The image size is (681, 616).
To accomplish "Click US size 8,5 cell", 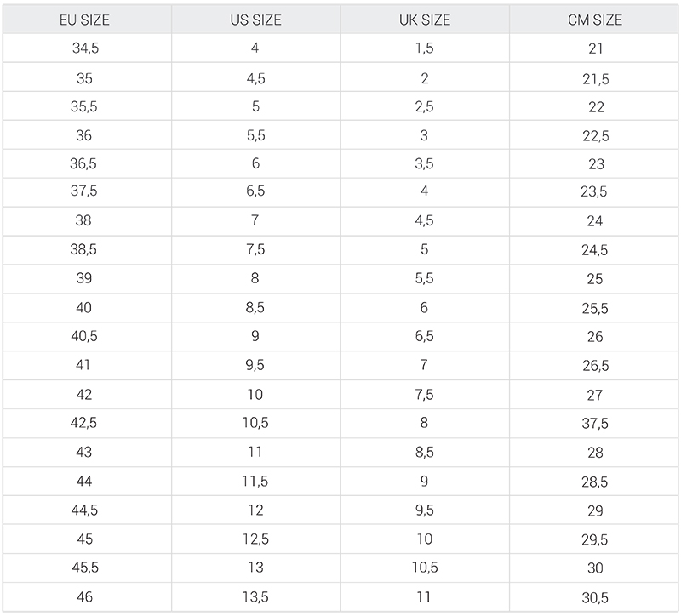I will pyautogui.click(x=256, y=308).
